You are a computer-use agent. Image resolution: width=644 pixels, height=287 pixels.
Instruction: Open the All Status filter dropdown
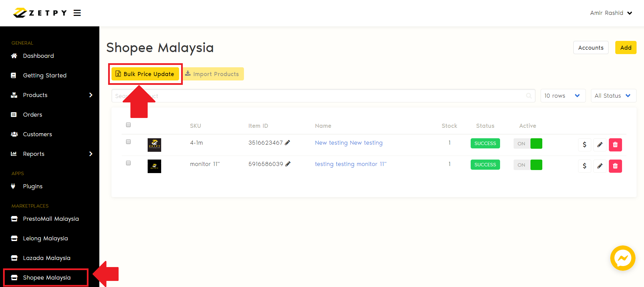click(x=613, y=96)
